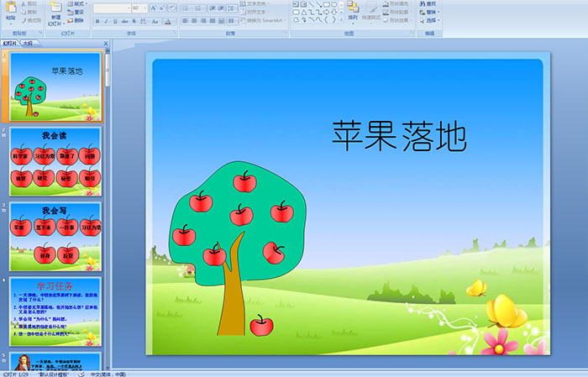The height and width of the screenshot is (377, 588).
Task: Click the Reset (重设) slide button
Action: pos(76,12)
